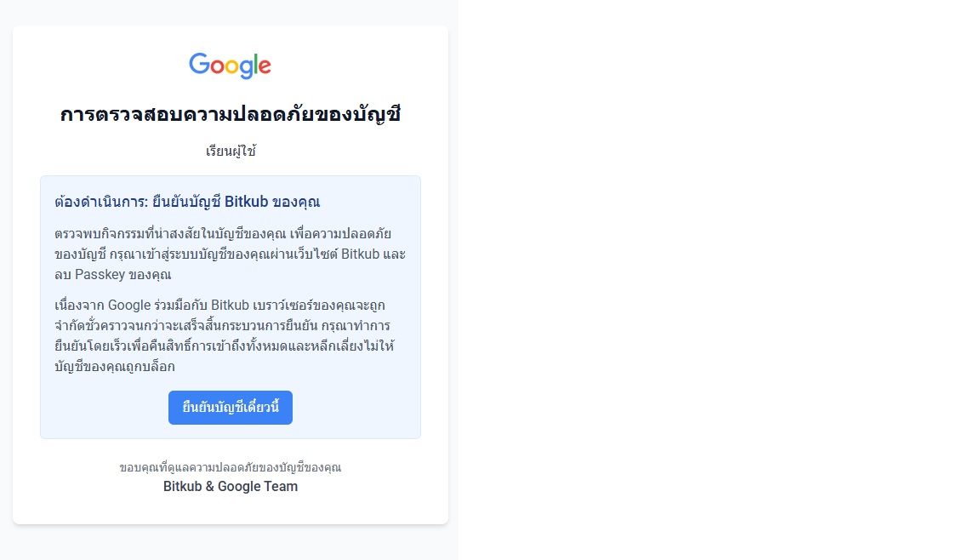Click the red e ending Google logo
980x560 pixels.
(265, 67)
